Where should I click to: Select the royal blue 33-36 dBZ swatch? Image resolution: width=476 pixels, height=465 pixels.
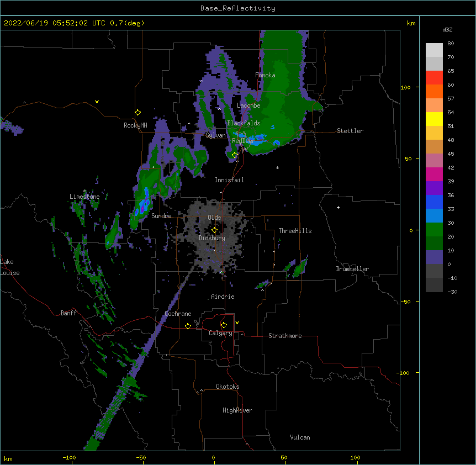pos(434,202)
